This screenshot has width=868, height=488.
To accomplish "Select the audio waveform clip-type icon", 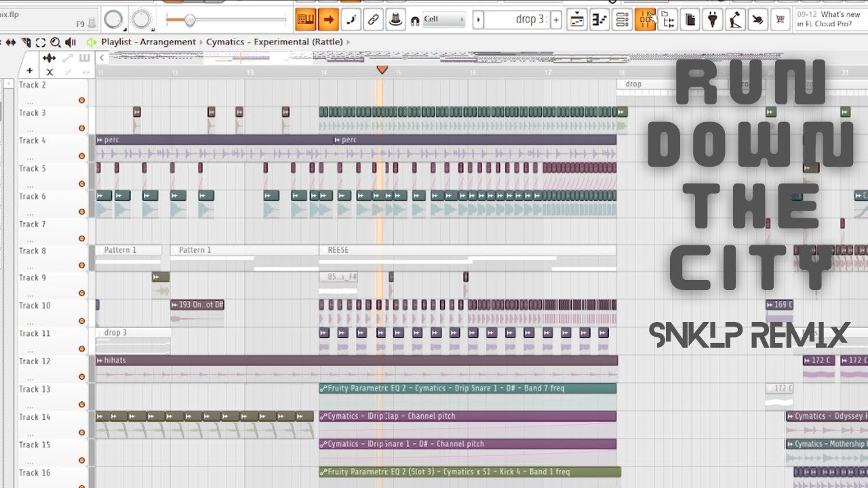I will (x=50, y=58).
